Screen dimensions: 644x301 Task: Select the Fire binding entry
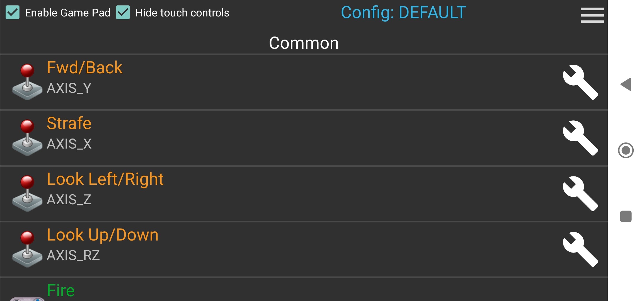[61, 291]
